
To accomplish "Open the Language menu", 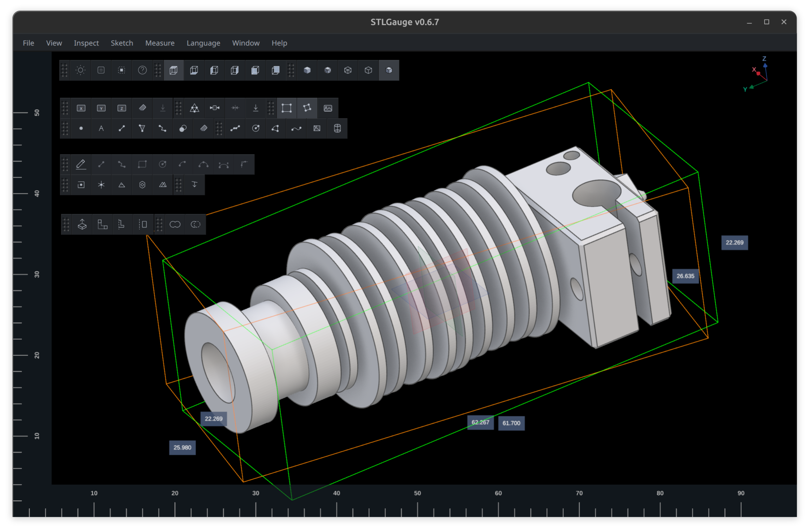I will tap(203, 43).
